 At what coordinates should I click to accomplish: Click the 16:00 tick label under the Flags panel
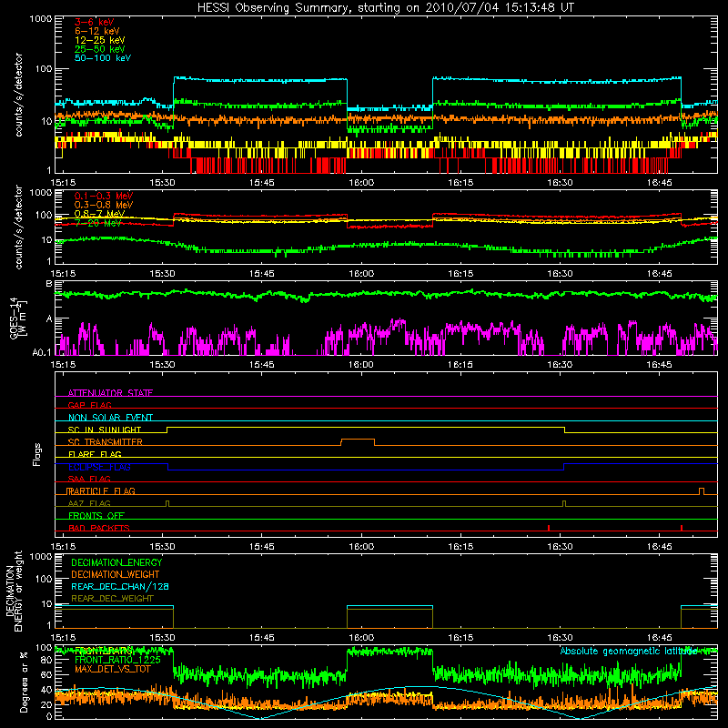[360, 547]
